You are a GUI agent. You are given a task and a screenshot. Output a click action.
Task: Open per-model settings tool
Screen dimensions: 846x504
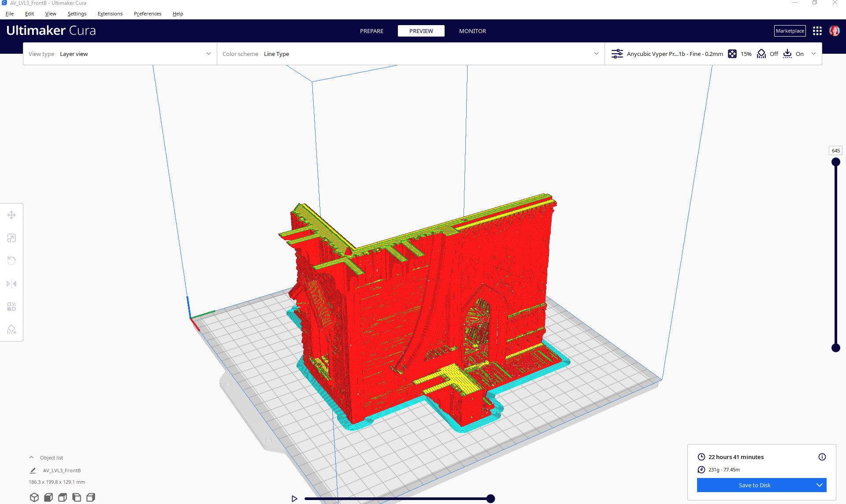click(x=11, y=306)
